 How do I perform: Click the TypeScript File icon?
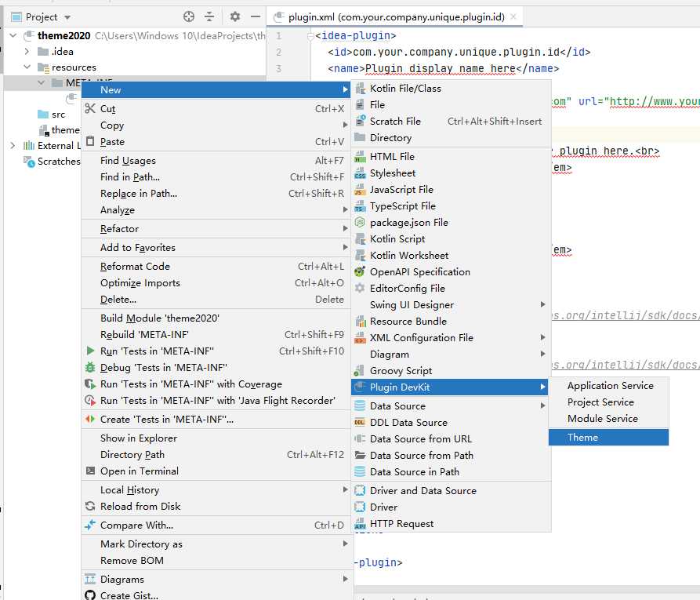(360, 206)
